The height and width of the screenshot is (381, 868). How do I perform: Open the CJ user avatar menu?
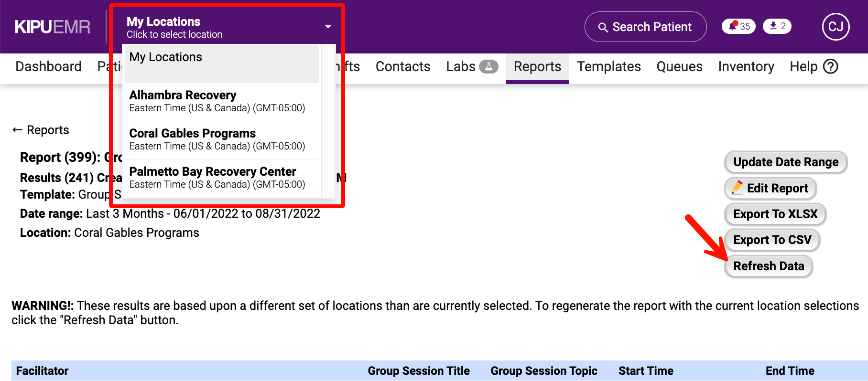click(835, 27)
